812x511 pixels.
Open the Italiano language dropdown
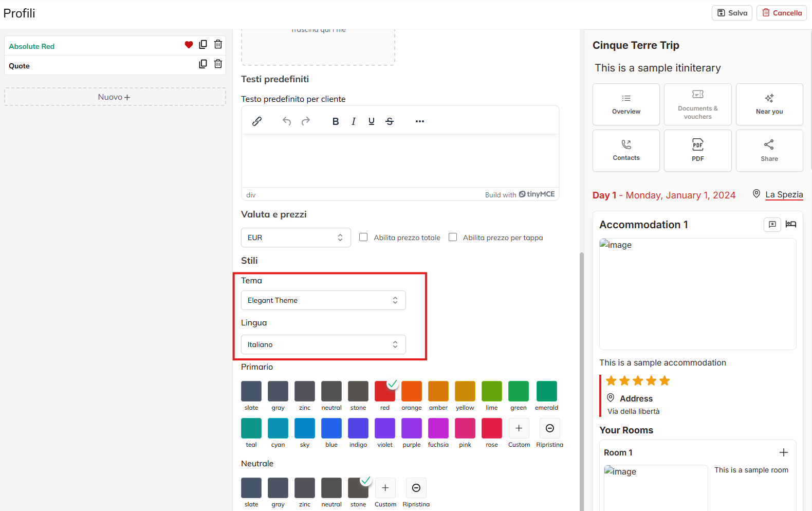pyautogui.click(x=323, y=344)
